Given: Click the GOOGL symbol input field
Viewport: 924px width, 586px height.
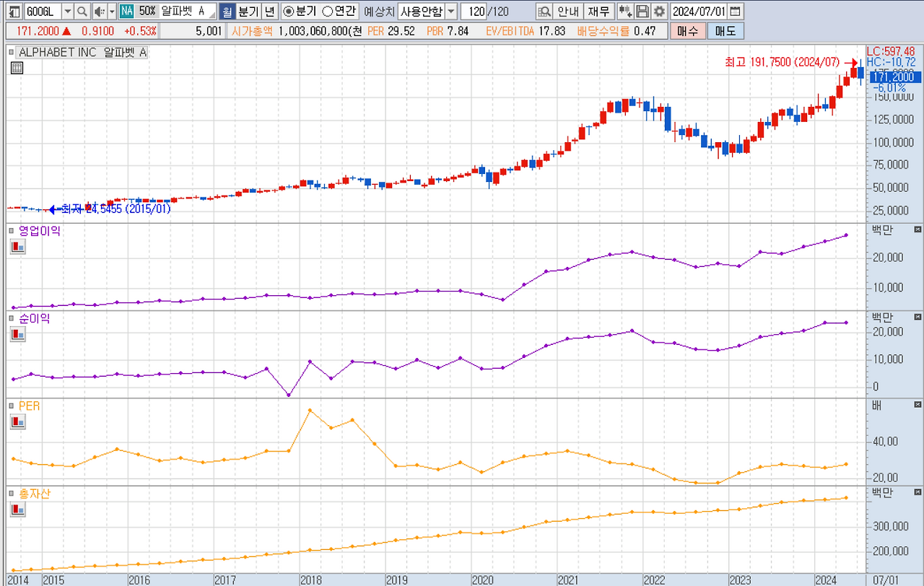Looking at the screenshot, I should pyautogui.click(x=43, y=12).
